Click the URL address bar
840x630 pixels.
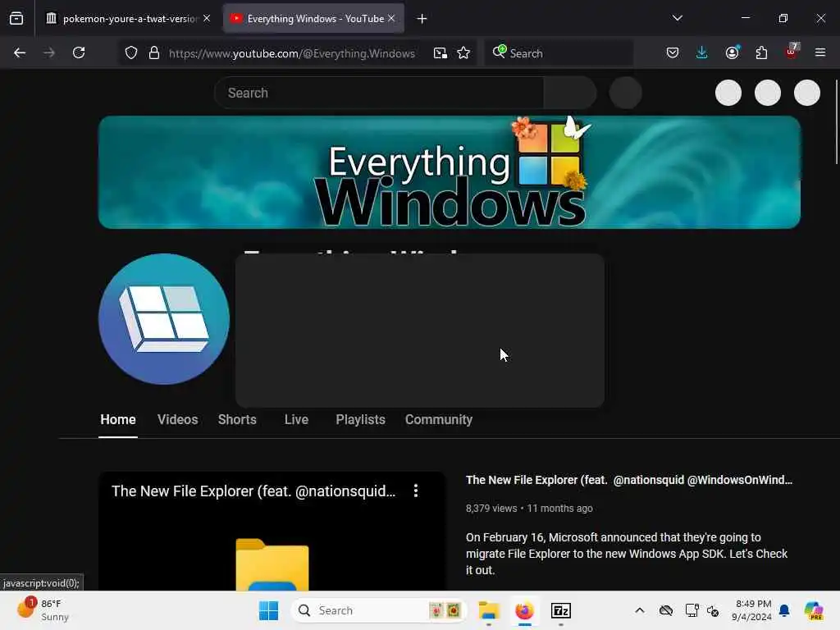tap(292, 53)
